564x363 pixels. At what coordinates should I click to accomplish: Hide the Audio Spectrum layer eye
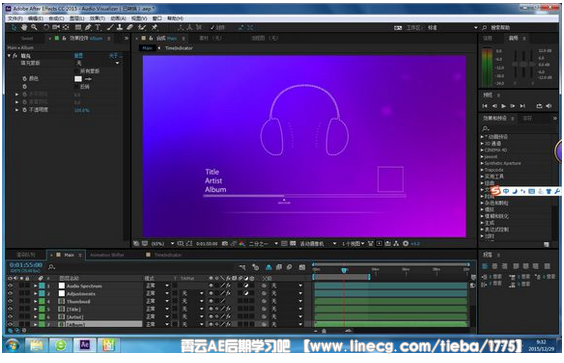[10, 286]
